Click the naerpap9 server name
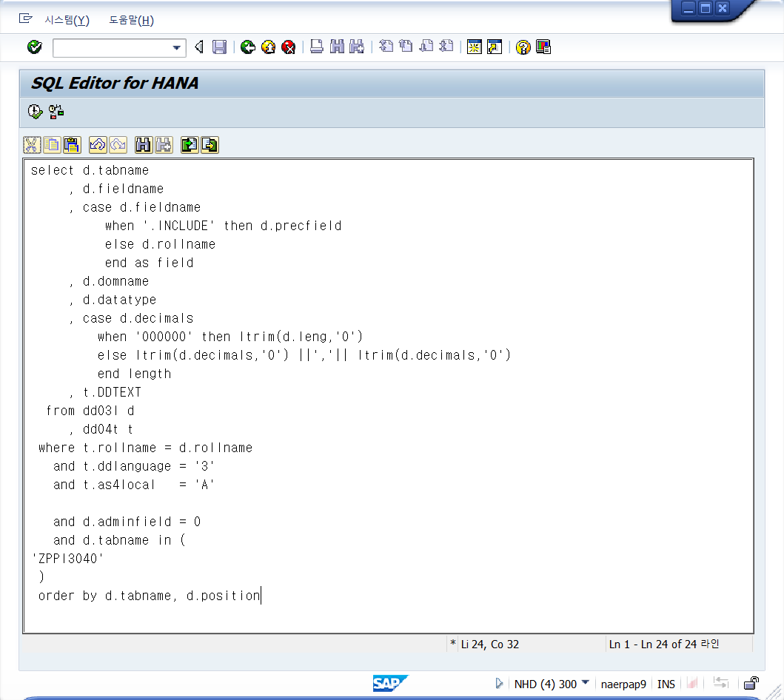 [x=623, y=684]
